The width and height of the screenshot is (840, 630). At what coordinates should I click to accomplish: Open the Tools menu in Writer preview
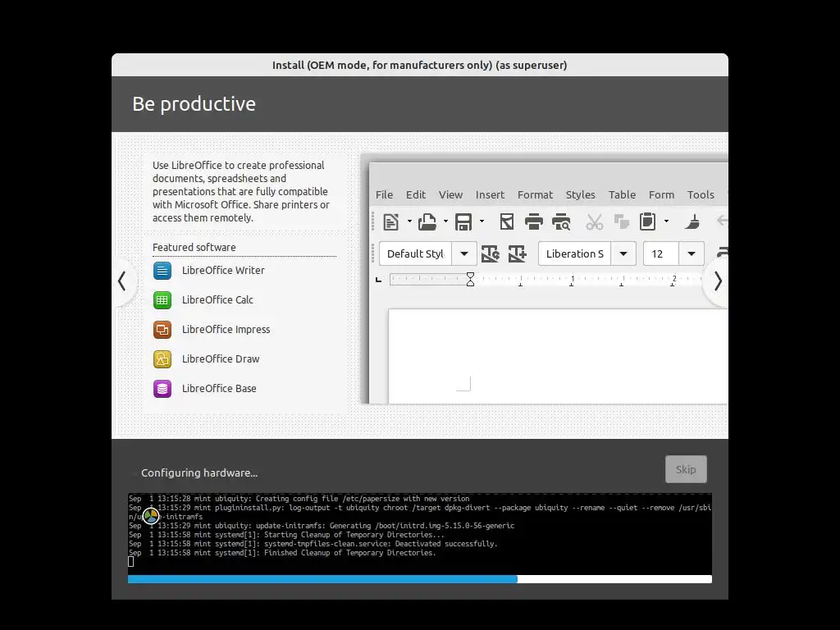tap(701, 195)
